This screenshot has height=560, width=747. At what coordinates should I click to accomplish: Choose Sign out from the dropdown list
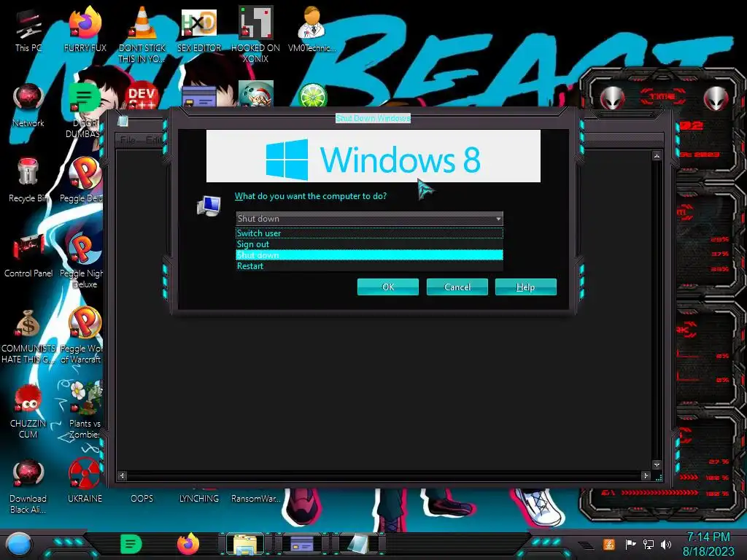point(369,244)
